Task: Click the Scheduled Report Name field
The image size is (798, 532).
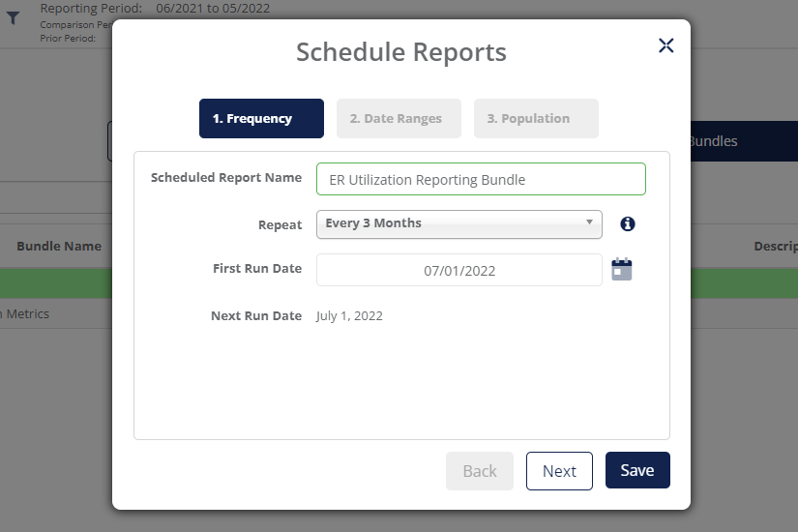Action: coord(481,179)
